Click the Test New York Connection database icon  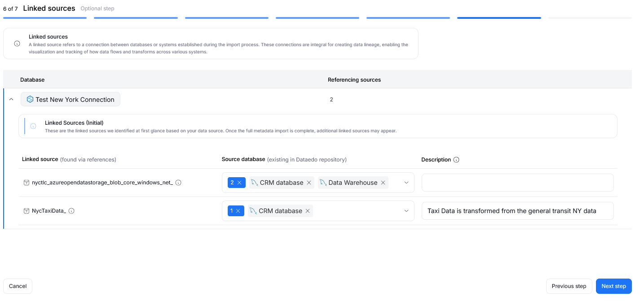tap(30, 99)
